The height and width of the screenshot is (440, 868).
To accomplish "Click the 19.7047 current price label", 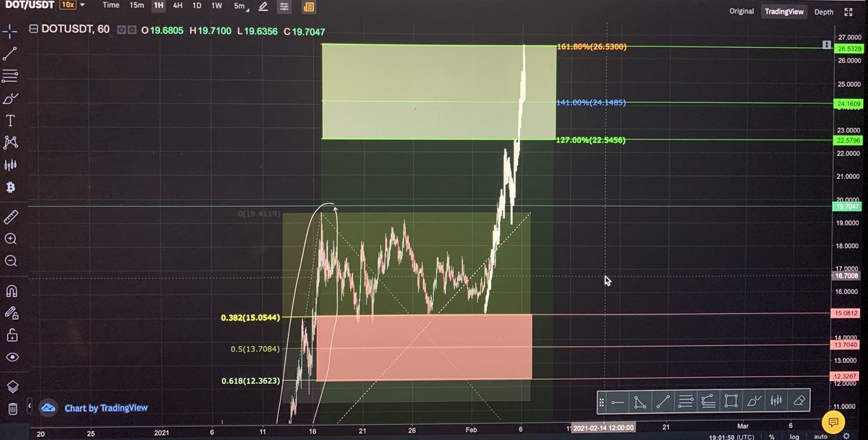I will (848, 206).
